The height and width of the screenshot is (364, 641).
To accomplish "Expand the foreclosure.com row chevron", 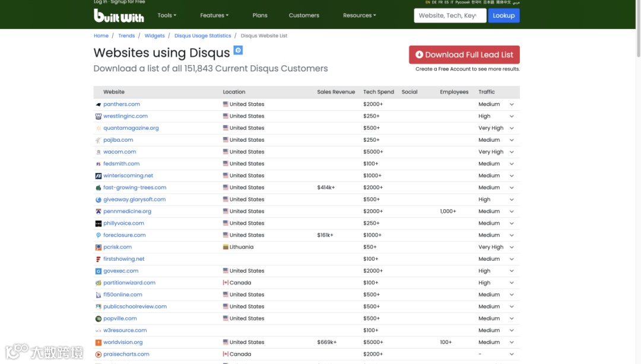I will click(x=512, y=235).
